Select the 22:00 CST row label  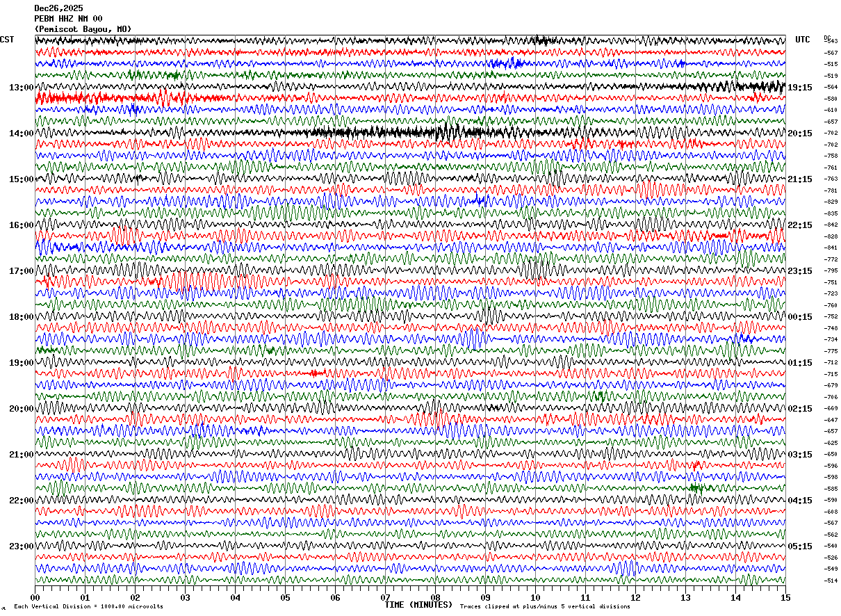point(21,501)
